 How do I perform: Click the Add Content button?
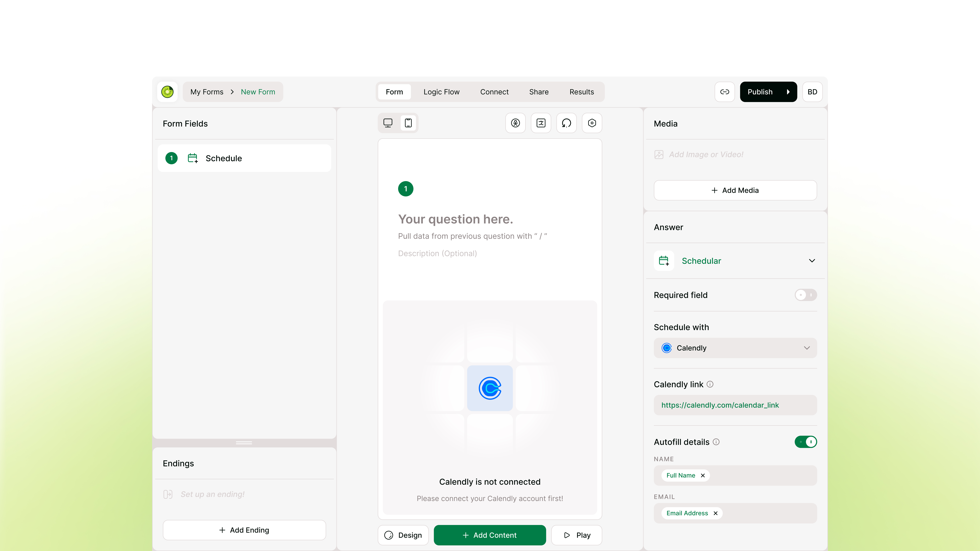[x=490, y=535]
